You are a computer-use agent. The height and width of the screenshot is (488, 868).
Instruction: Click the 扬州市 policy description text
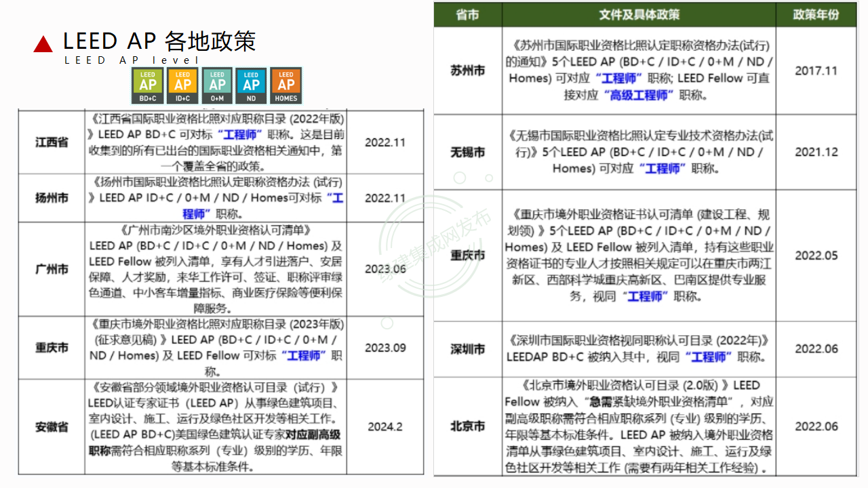[x=216, y=198]
